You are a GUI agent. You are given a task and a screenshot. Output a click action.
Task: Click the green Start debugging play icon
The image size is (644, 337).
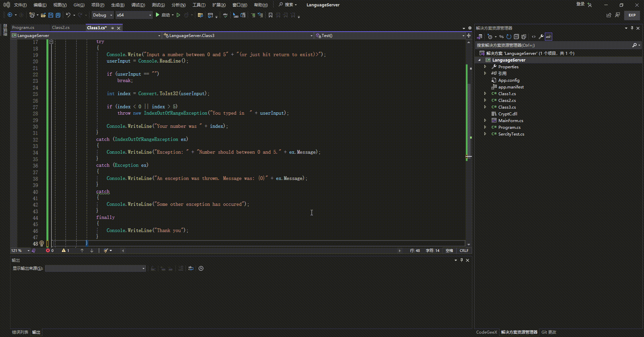[157, 15]
